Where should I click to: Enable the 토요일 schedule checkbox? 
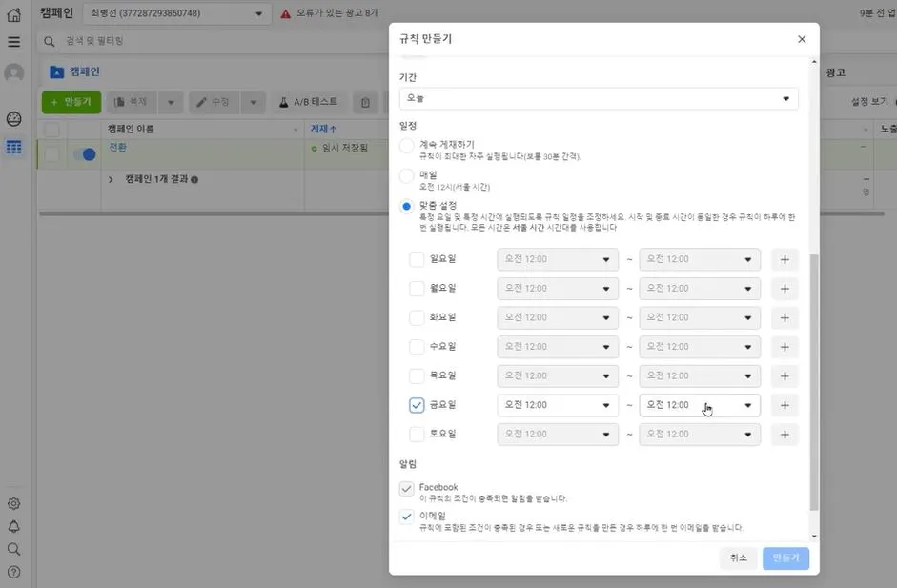pyautogui.click(x=417, y=434)
